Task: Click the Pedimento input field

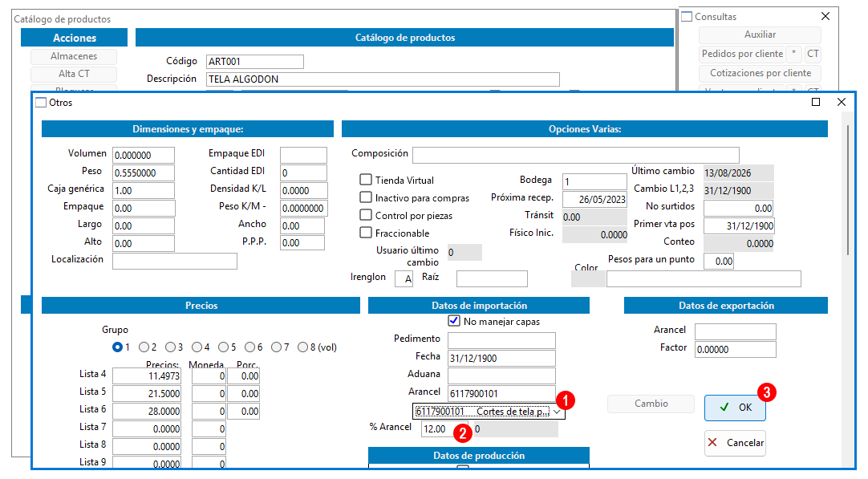Action: (501, 340)
